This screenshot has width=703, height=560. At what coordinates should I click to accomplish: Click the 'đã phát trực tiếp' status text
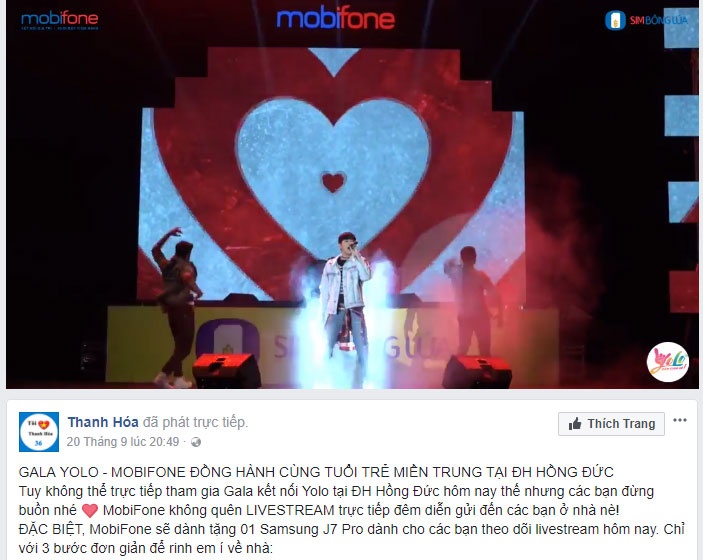(195, 422)
